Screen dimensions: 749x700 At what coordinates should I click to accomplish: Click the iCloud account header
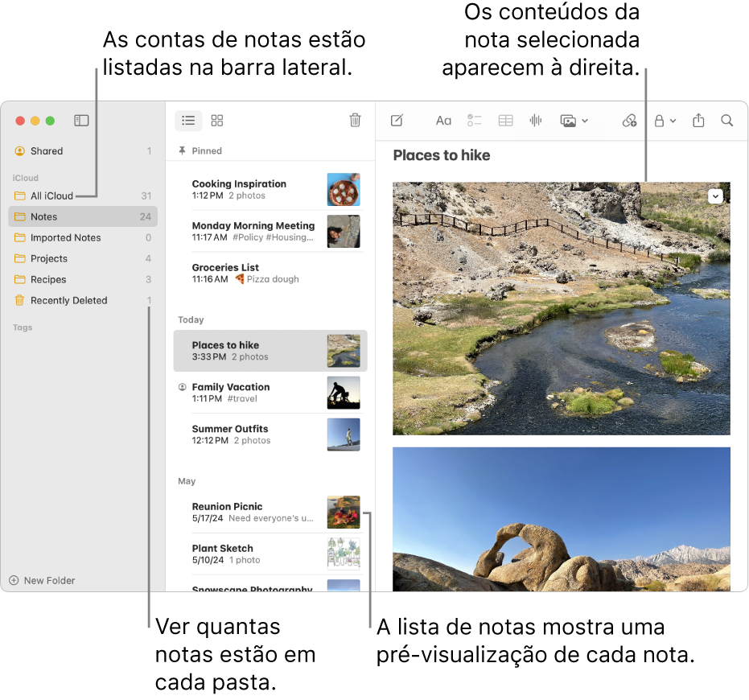[25, 178]
